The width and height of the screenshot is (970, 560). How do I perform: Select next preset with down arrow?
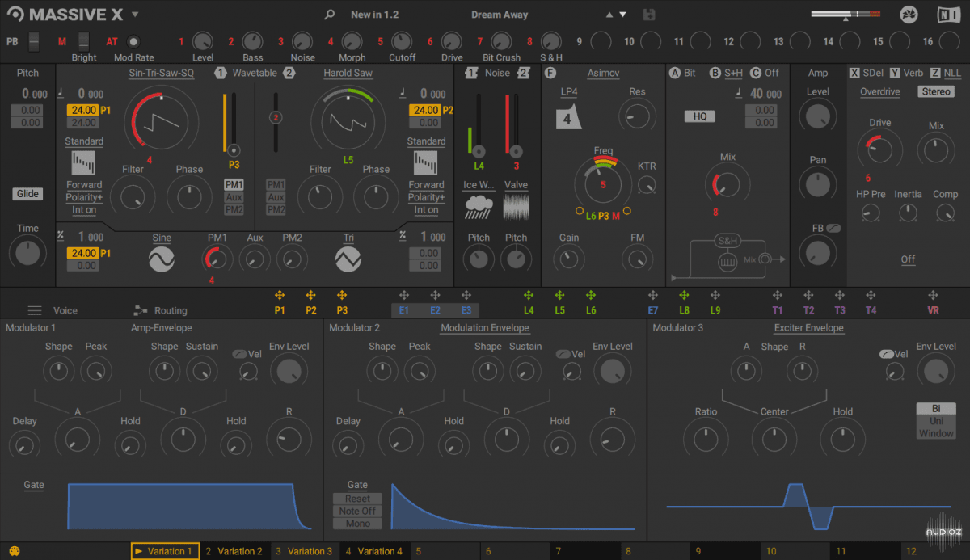(x=622, y=15)
